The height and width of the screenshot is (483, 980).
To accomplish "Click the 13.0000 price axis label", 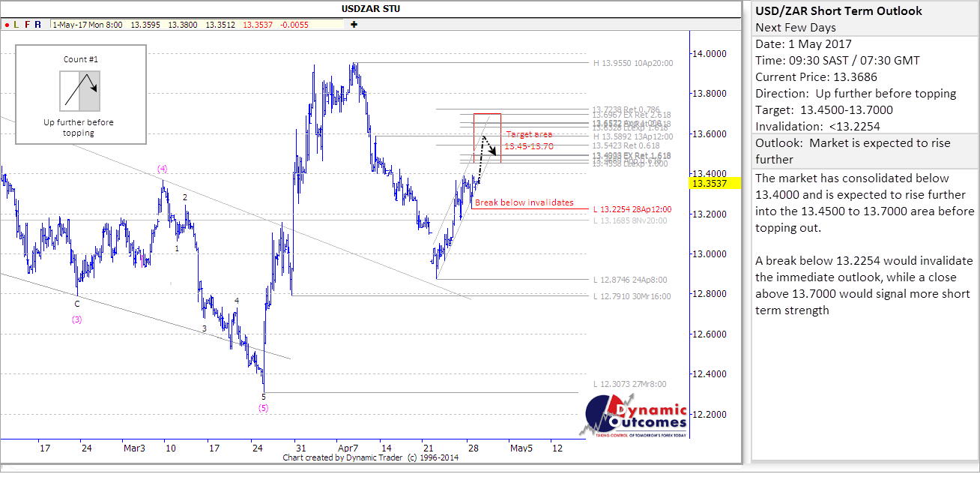I will [711, 254].
